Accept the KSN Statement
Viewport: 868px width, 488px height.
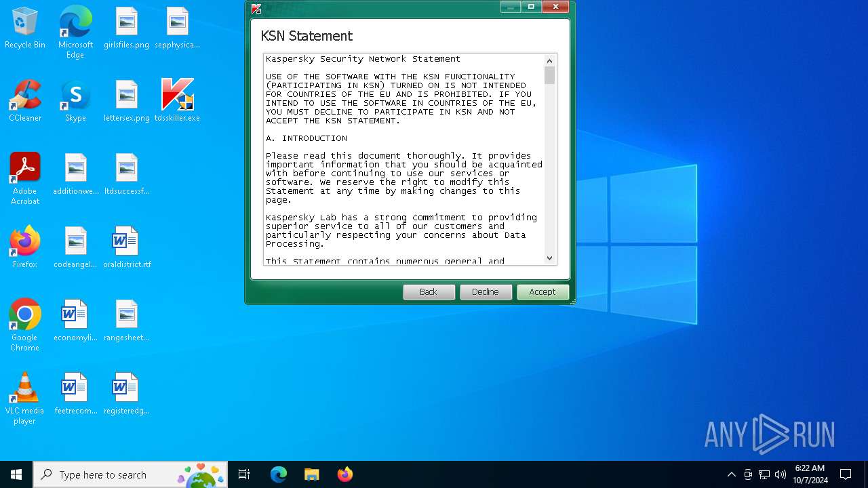tap(542, 291)
